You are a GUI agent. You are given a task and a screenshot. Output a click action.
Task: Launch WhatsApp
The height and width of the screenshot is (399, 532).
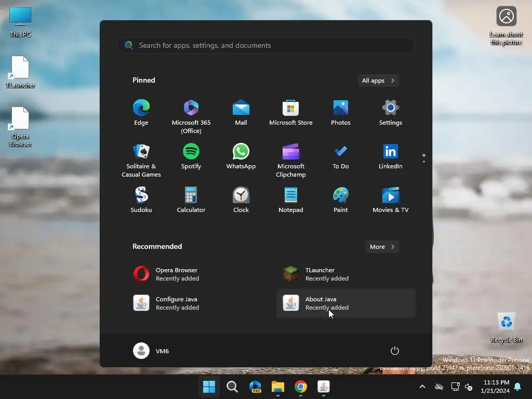241,156
